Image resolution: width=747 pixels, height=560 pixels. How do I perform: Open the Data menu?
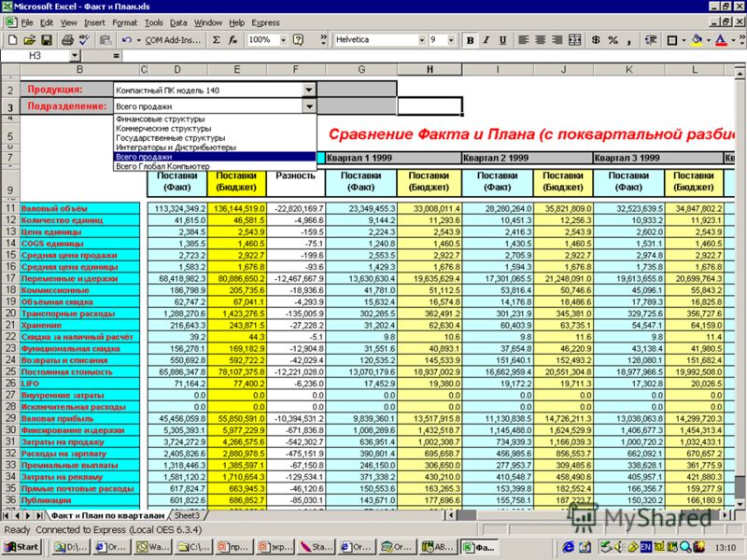pyautogui.click(x=178, y=22)
